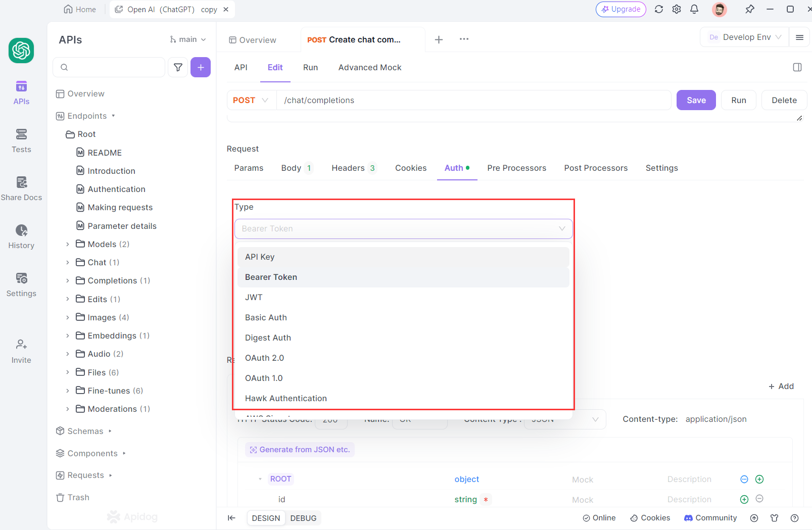Select OAuth 2.0 auth type
812x530 pixels.
[403, 358]
